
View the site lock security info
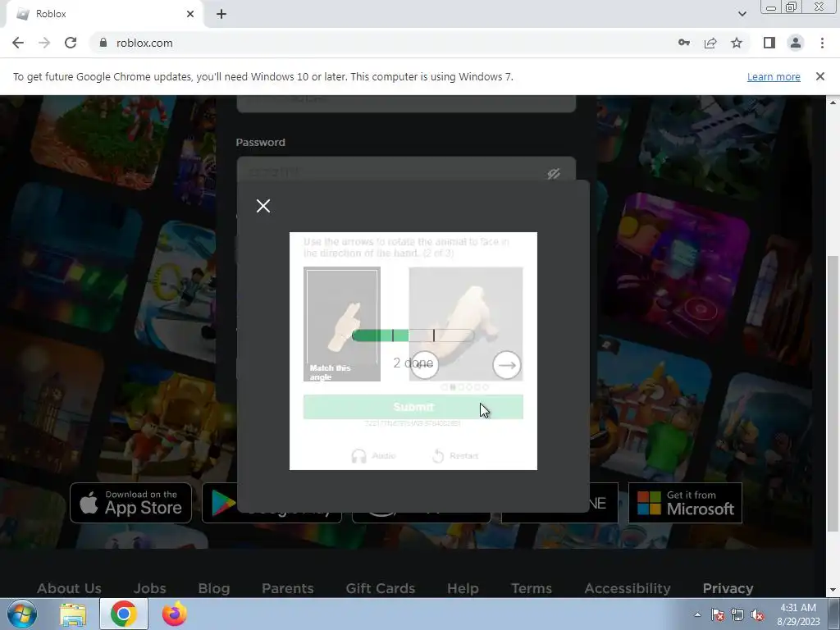tap(103, 43)
